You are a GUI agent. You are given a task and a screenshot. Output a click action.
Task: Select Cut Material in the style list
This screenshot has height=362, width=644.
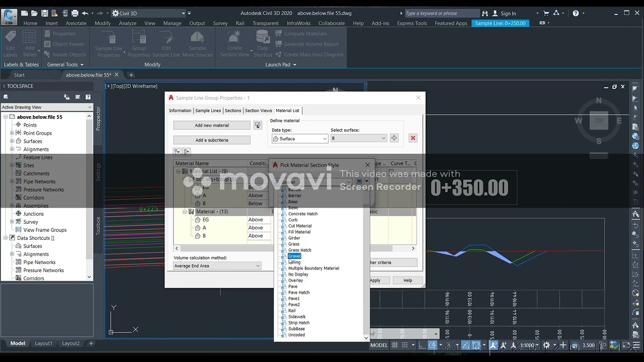click(300, 226)
